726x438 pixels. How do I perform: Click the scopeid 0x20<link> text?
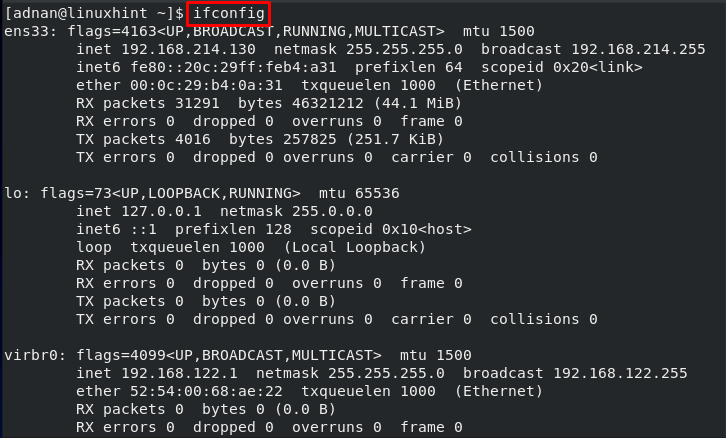tap(562, 68)
